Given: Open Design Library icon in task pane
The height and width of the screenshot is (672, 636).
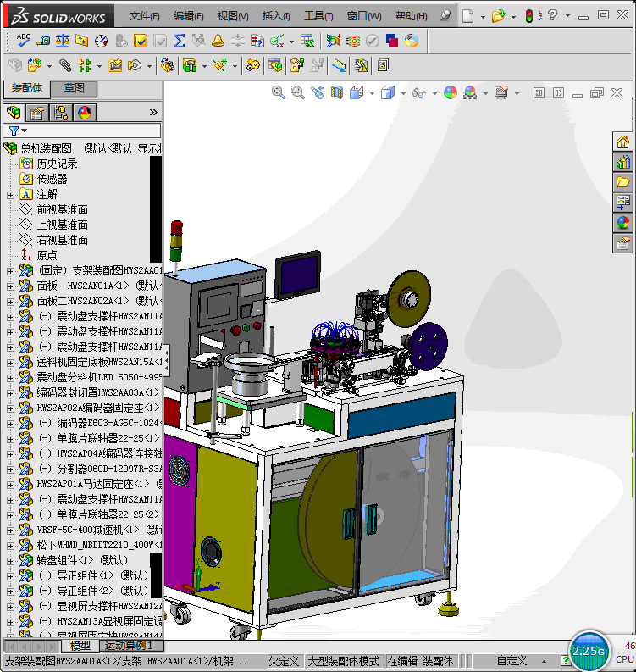Looking at the screenshot, I should click(x=622, y=163).
